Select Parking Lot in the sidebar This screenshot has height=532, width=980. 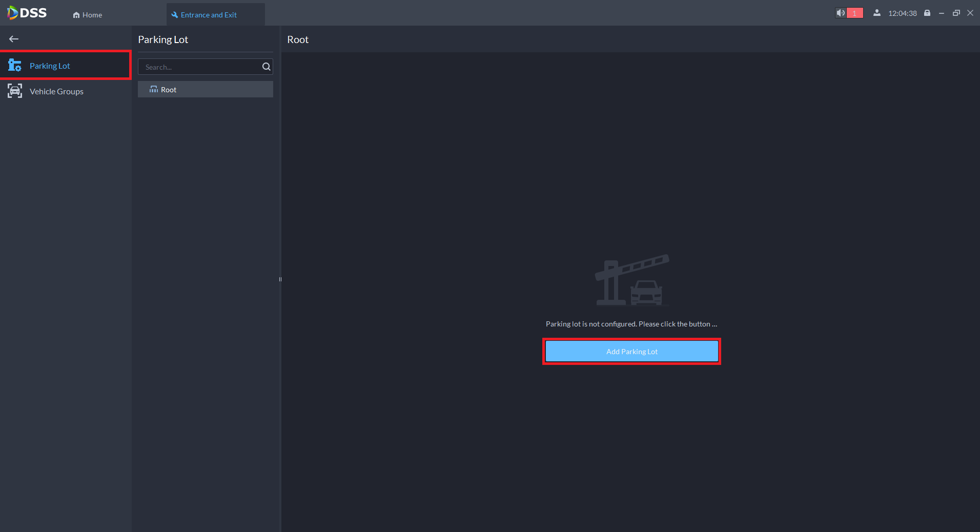[66, 66]
